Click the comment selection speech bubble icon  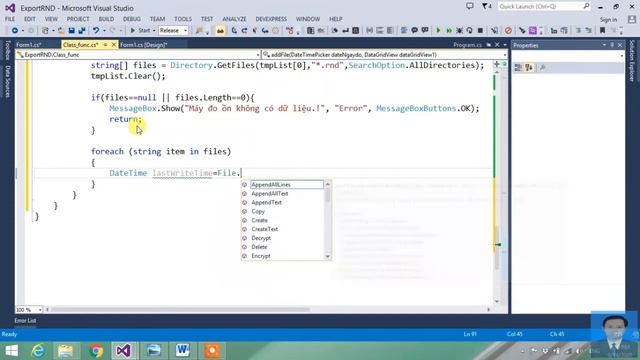414,30
